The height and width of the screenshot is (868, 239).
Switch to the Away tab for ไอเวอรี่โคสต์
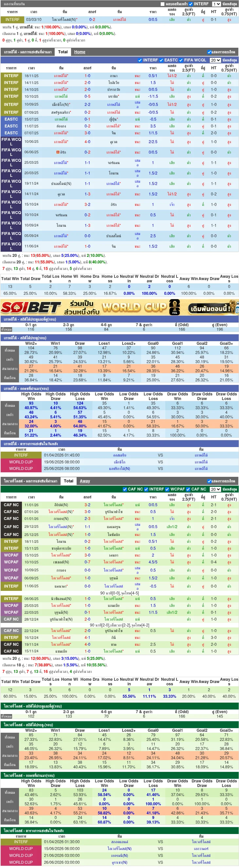pyautogui.click(x=85, y=481)
